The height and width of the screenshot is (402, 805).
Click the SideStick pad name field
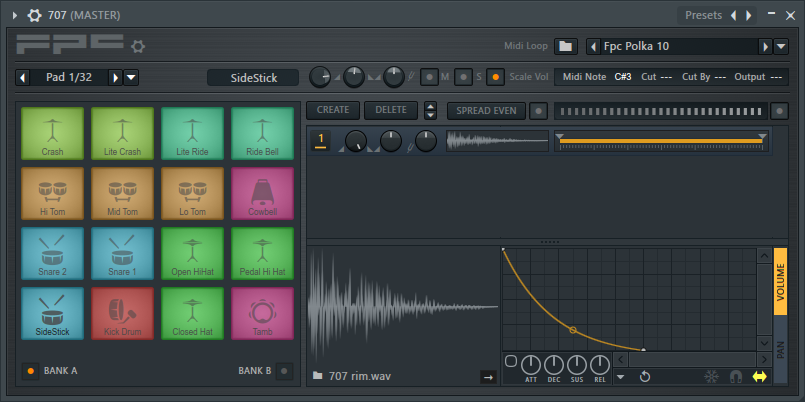pos(253,78)
